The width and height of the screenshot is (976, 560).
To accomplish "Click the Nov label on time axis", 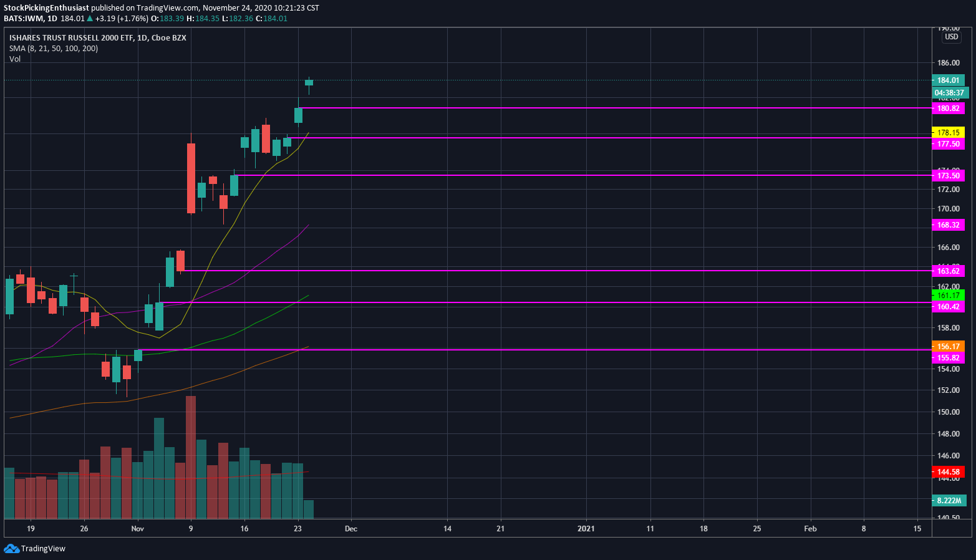I will [138, 529].
